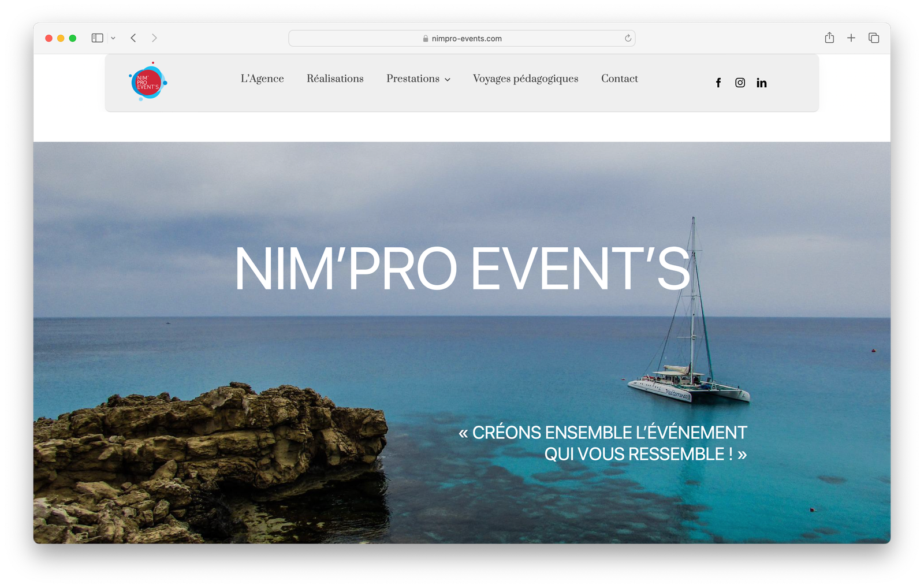
Task: Select the Contact link
Action: [x=619, y=79]
